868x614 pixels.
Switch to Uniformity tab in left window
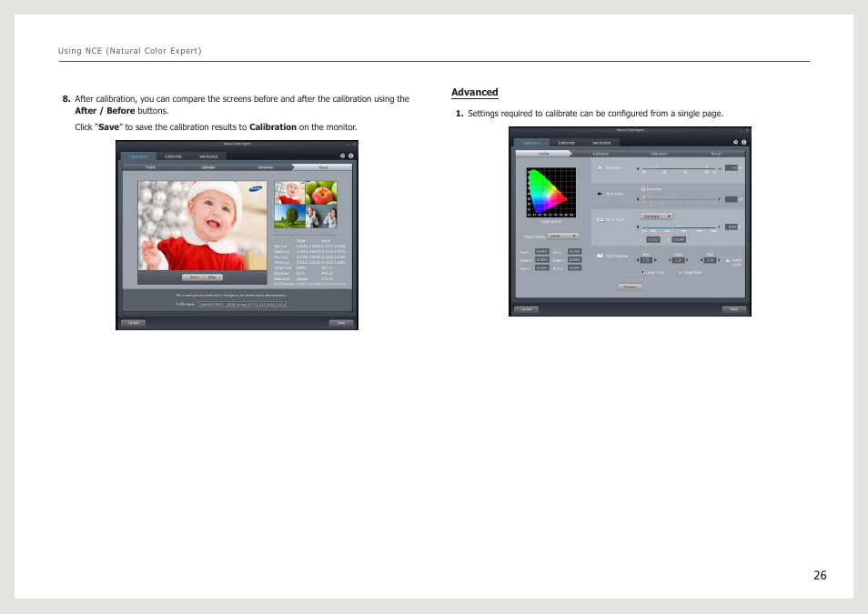pyautogui.click(x=173, y=156)
